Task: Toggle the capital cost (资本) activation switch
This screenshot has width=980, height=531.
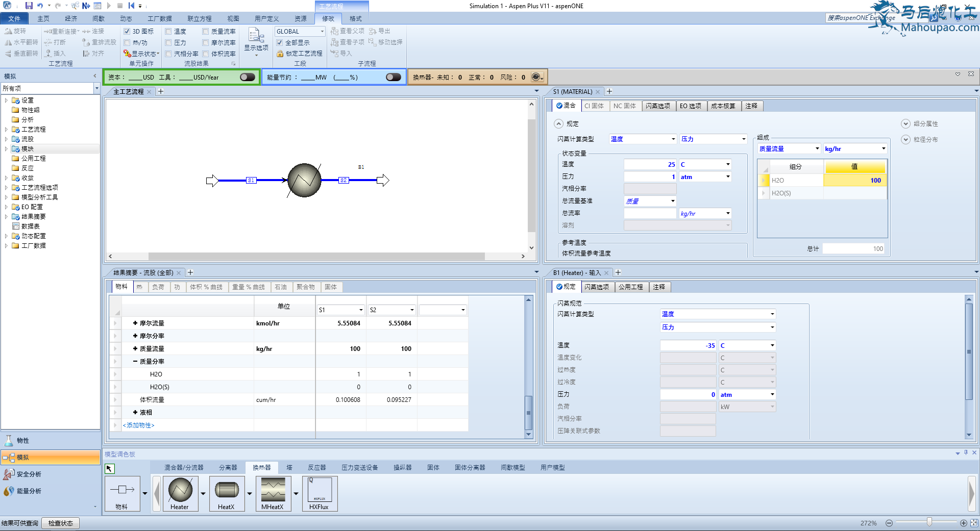Action: [x=248, y=77]
